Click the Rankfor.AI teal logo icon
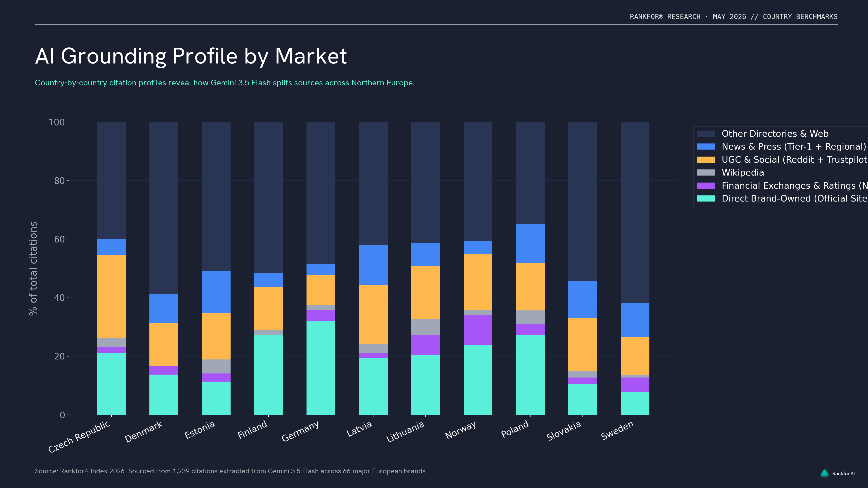This screenshot has width=868, height=488. tap(825, 473)
